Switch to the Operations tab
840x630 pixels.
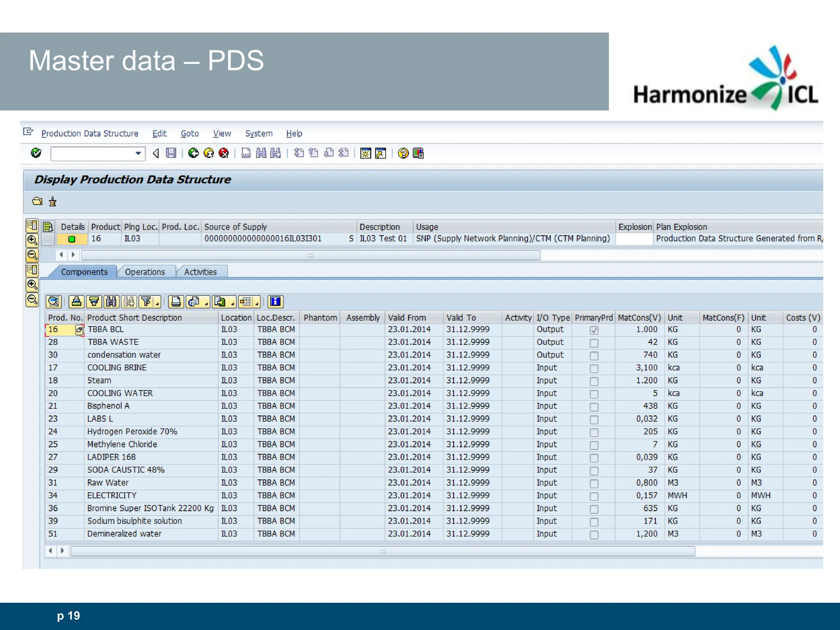click(145, 272)
